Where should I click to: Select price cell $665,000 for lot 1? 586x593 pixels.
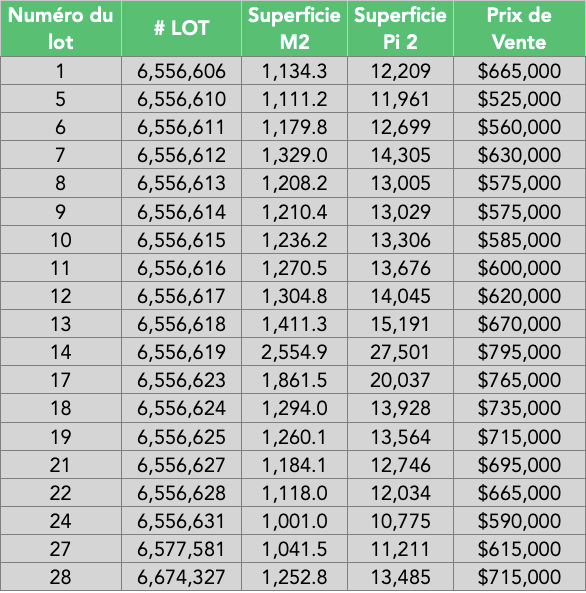click(x=519, y=71)
